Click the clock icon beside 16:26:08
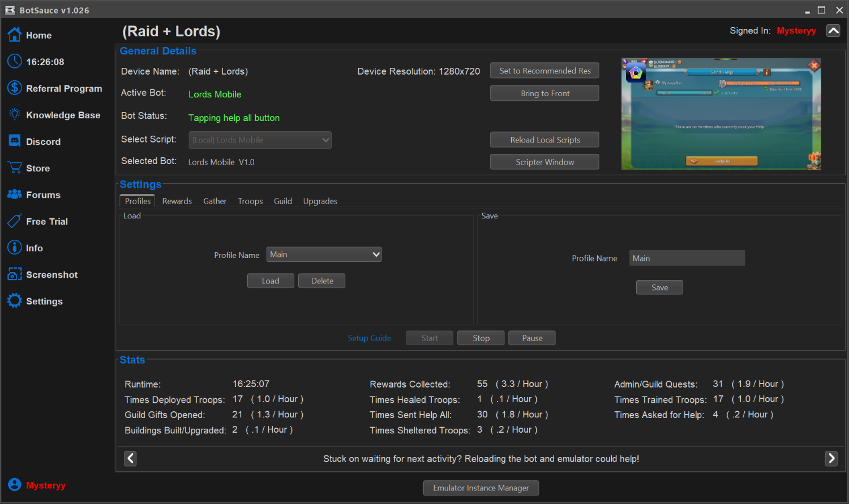 coord(14,61)
